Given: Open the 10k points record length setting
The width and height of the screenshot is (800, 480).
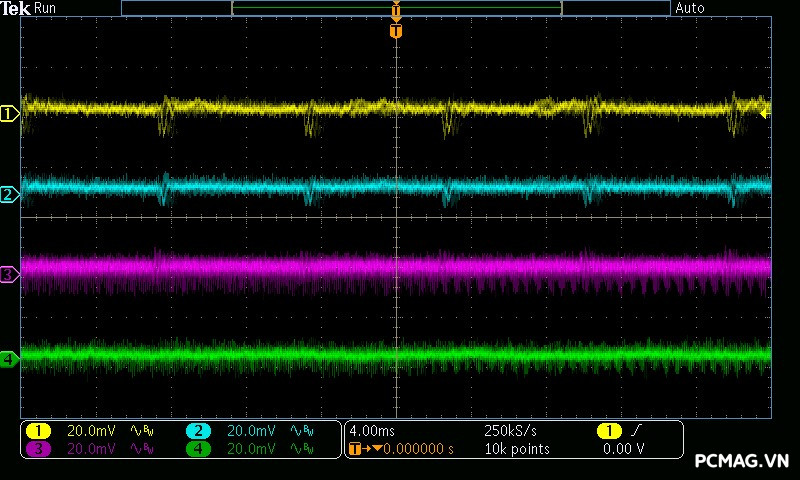Looking at the screenshot, I should [515, 449].
